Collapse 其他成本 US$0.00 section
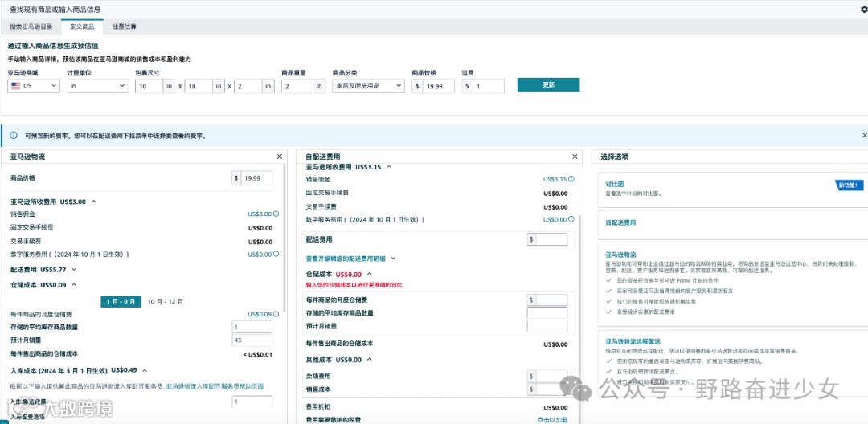 pyautogui.click(x=369, y=359)
